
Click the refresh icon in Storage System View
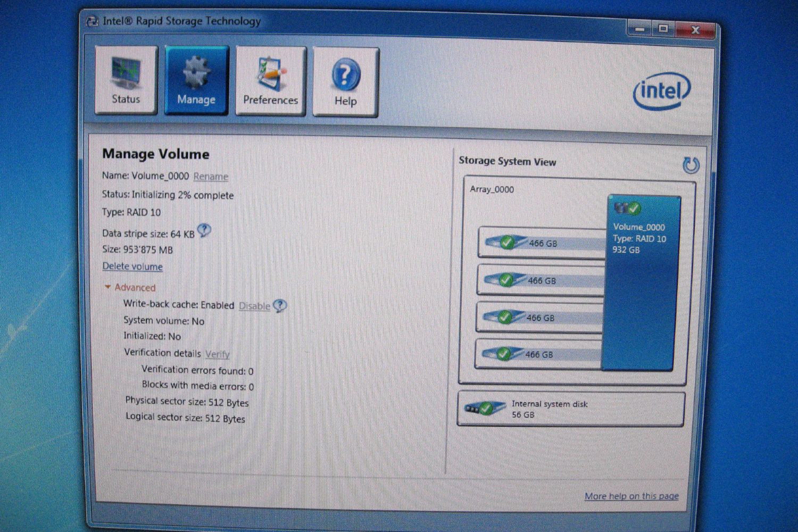pos(691,165)
